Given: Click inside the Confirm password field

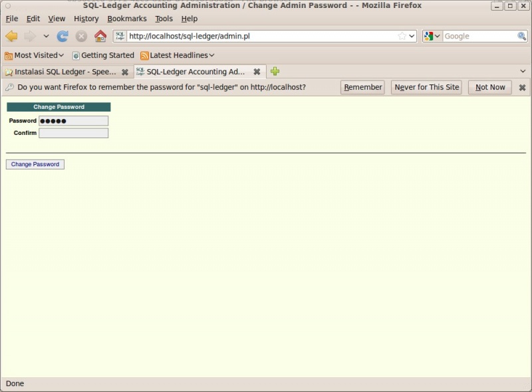Looking at the screenshot, I should [x=73, y=133].
